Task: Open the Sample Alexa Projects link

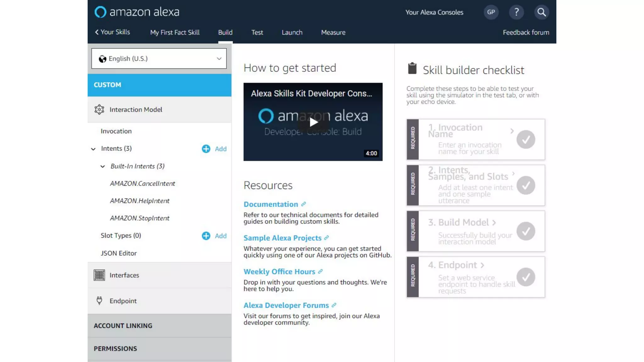Action: [282, 238]
